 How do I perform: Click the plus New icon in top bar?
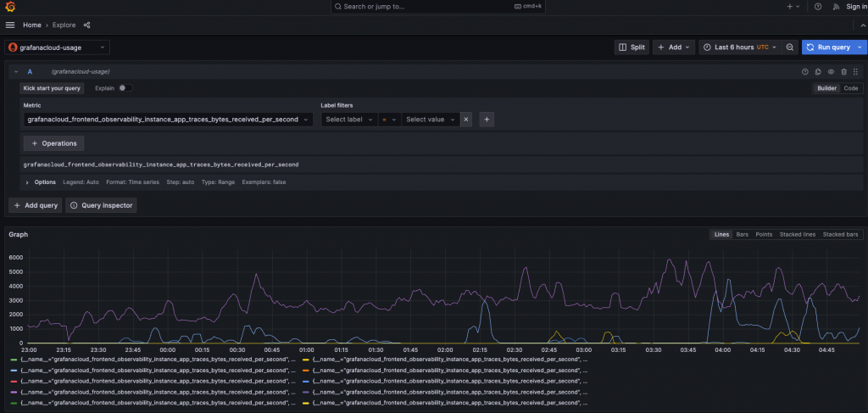click(x=789, y=7)
